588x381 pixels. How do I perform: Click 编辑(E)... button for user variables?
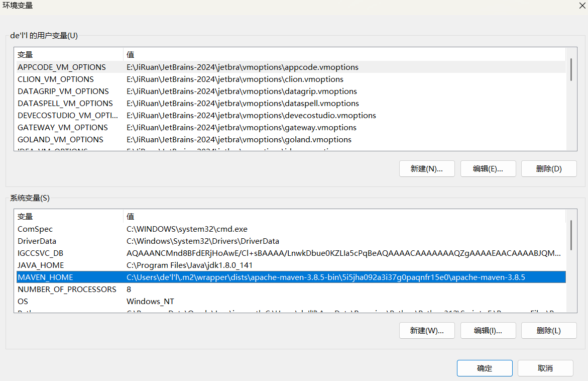[488, 169]
